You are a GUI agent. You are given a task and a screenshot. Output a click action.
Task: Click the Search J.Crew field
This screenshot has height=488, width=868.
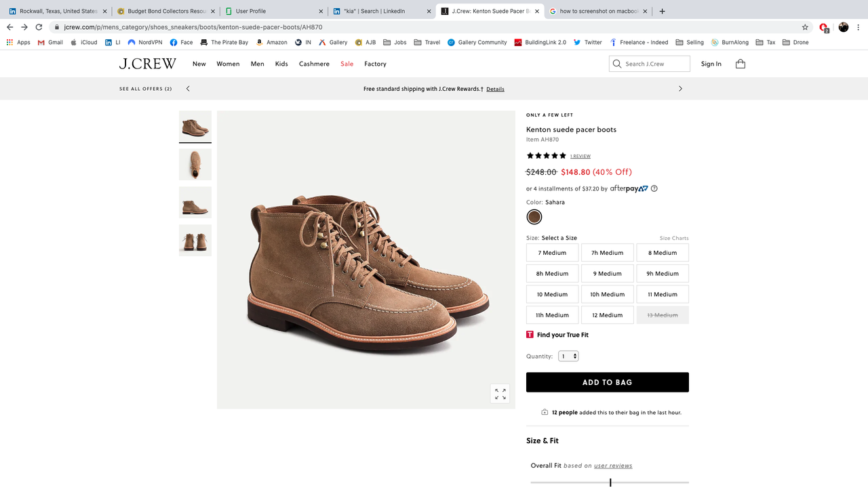pyautogui.click(x=650, y=64)
